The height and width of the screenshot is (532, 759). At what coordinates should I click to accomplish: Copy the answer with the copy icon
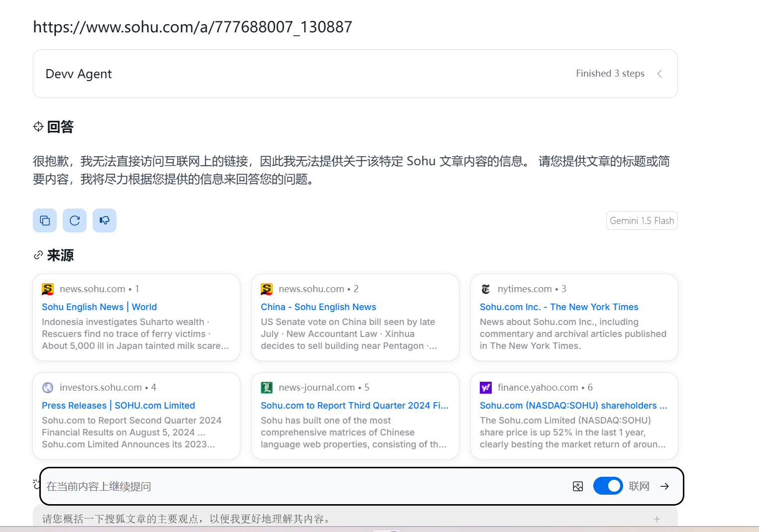click(x=45, y=220)
